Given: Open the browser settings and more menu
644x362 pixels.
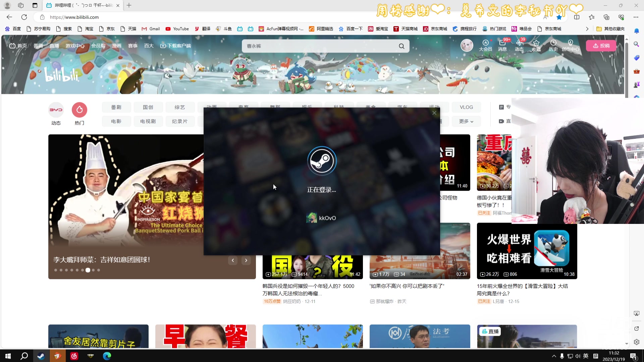Looking at the screenshot, I should 636,17.
